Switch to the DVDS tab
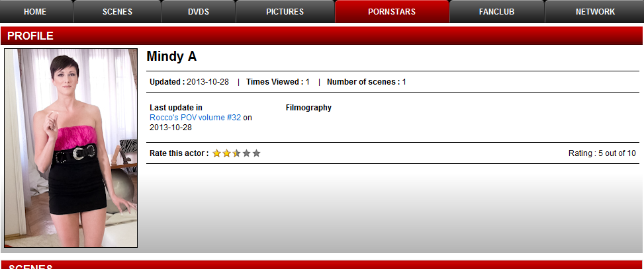This screenshot has width=644, height=269. pos(199,11)
